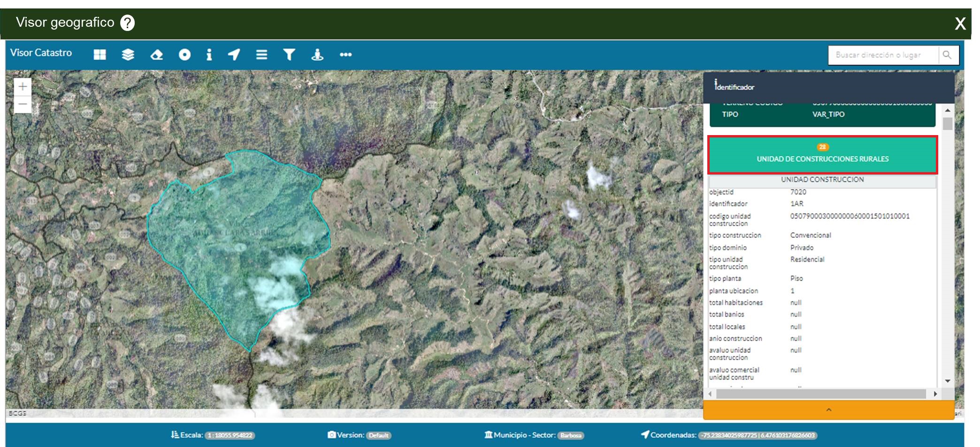Image resolution: width=980 pixels, height=447 pixels.
Task: Close the Visor geografico window
Action: (x=960, y=23)
